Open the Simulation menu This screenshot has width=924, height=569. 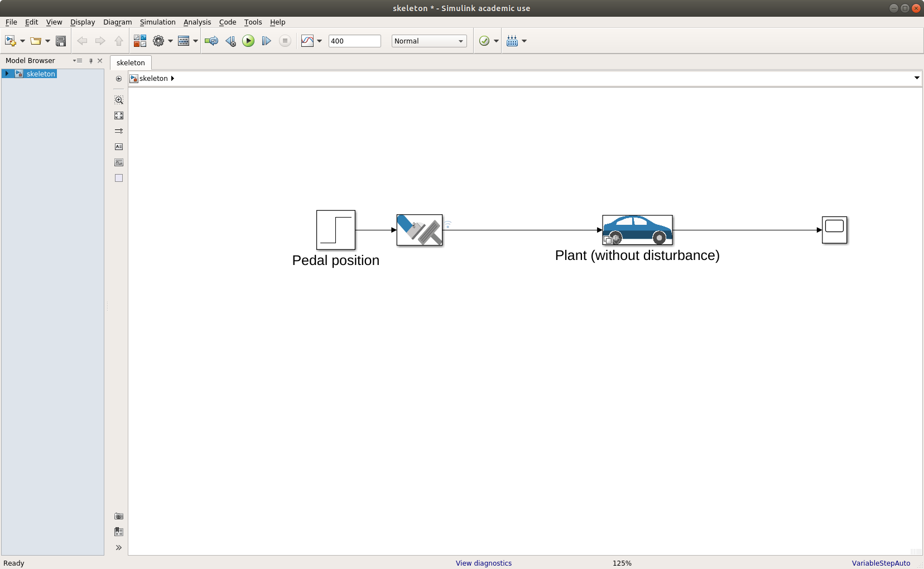click(157, 22)
